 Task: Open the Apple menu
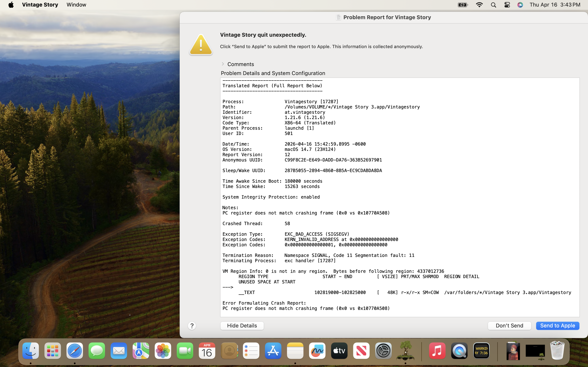pos(11,5)
